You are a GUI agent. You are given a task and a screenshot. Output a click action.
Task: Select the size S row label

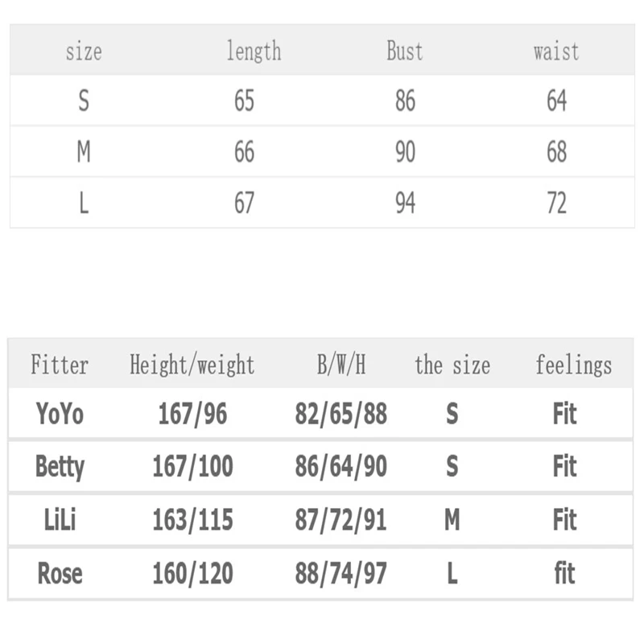click(84, 101)
